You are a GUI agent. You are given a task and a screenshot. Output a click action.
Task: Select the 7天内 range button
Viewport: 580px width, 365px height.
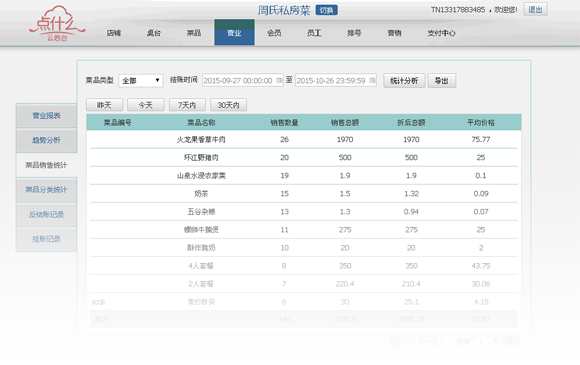click(187, 105)
